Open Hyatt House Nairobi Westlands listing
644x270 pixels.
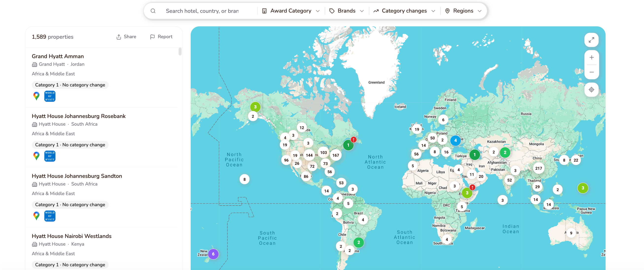[x=71, y=236]
